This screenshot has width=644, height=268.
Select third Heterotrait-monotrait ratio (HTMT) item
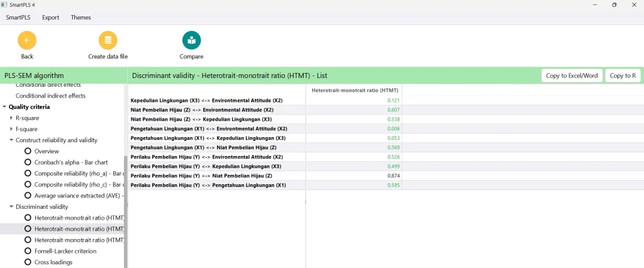pyautogui.click(x=28, y=240)
